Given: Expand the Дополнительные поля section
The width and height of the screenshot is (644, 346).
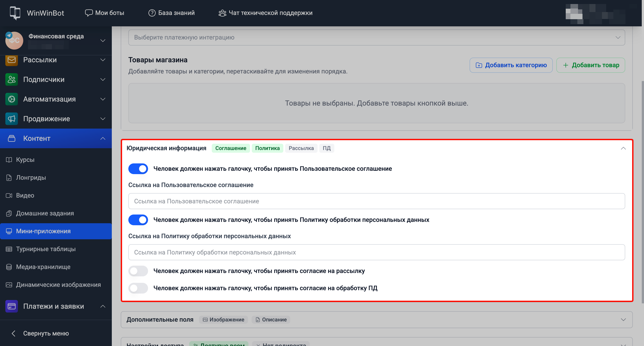Looking at the screenshot, I should [x=623, y=319].
